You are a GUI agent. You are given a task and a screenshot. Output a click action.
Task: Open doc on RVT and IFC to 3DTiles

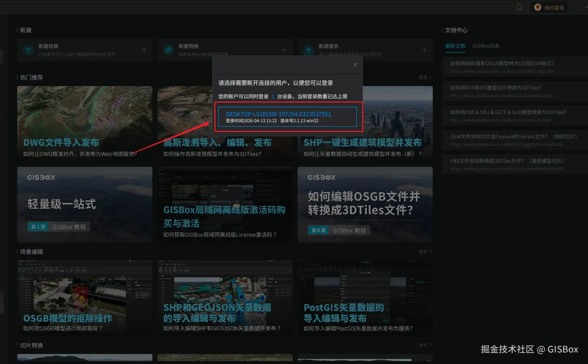tap(515, 91)
